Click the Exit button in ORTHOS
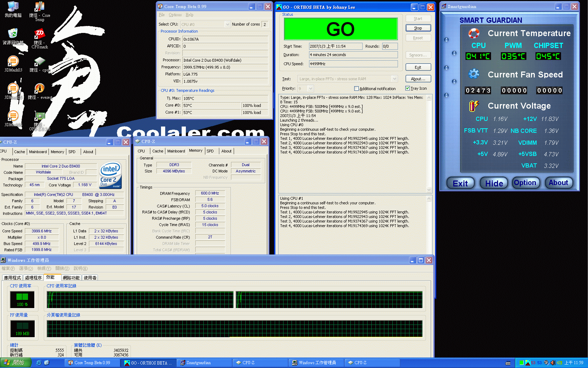The image size is (588, 368). pos(418,67)
